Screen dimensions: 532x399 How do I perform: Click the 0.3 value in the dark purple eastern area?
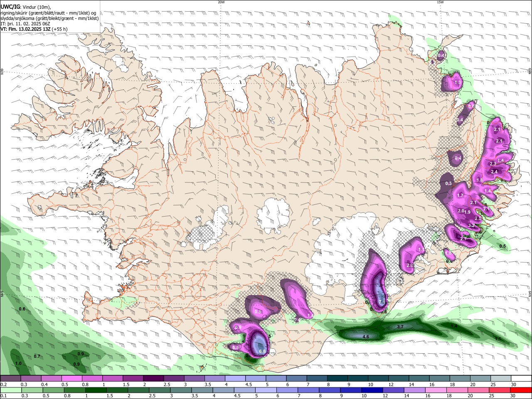(448, 183)
